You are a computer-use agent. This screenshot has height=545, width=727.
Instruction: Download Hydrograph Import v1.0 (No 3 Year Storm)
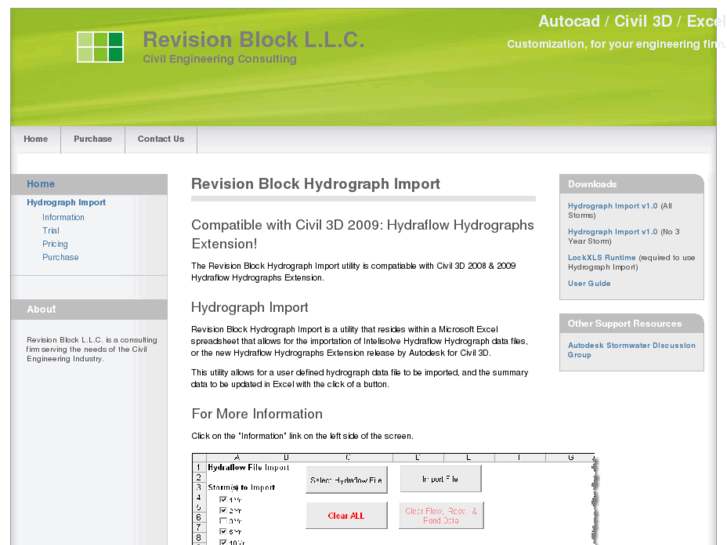click(x=612, y=232)
